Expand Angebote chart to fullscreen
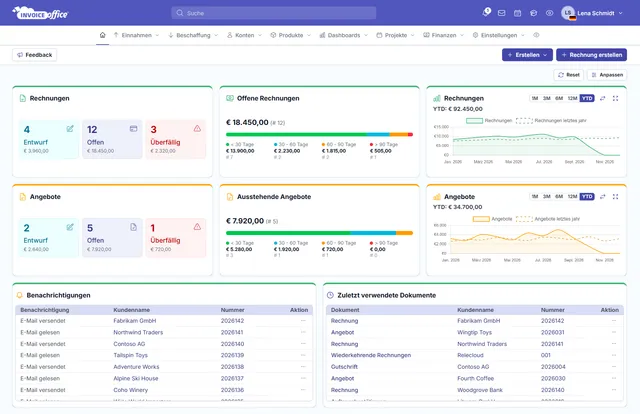 [616, 197]
